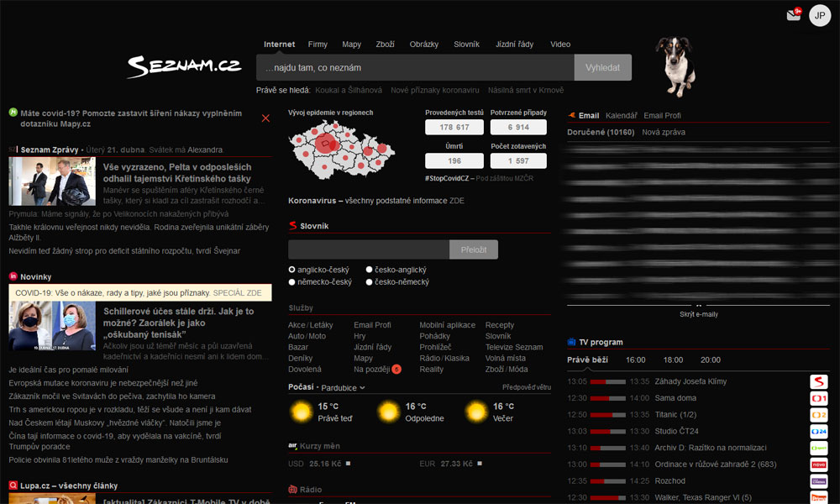
Task: Click the sun icon for Právě teď weather
Action: click(x=301, y=412)
